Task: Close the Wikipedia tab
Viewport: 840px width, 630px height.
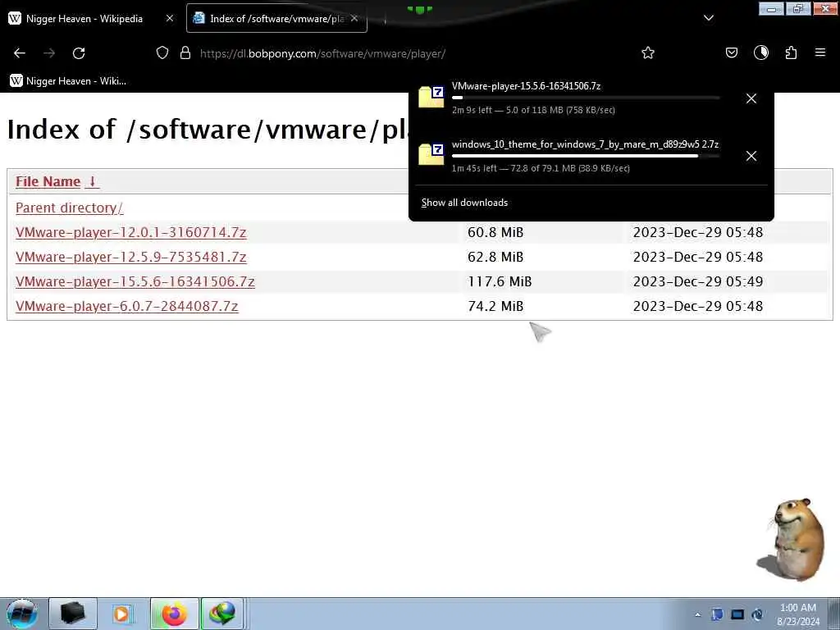Action: click(170, 18)
